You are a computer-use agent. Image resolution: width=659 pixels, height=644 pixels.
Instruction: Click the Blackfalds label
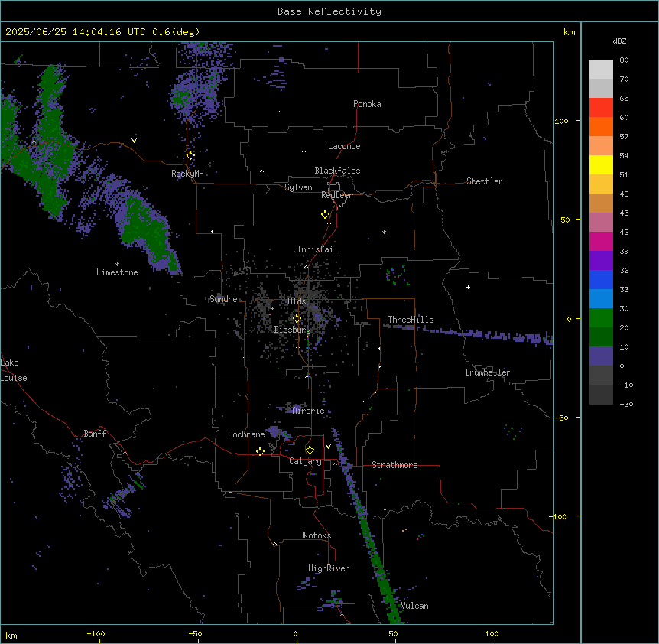337,171
